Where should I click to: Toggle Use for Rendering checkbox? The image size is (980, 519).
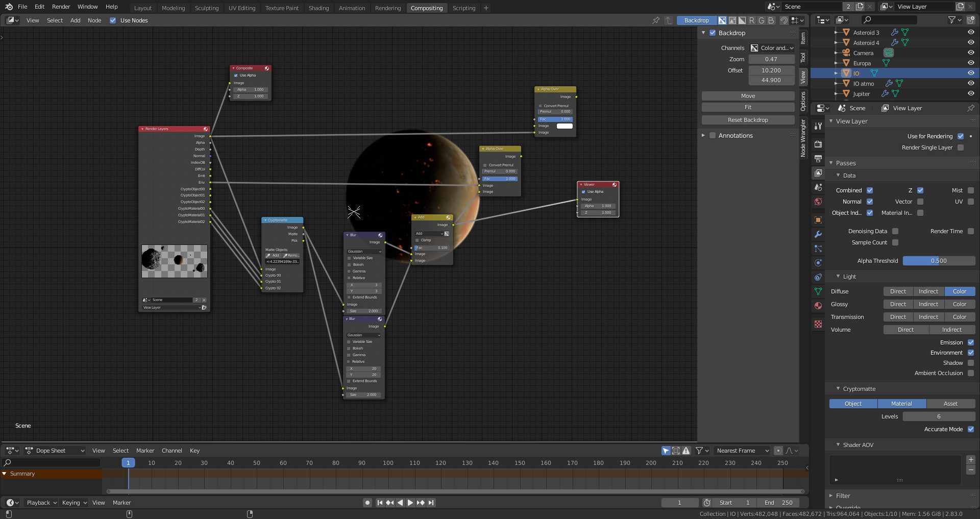tap(961, 136)
